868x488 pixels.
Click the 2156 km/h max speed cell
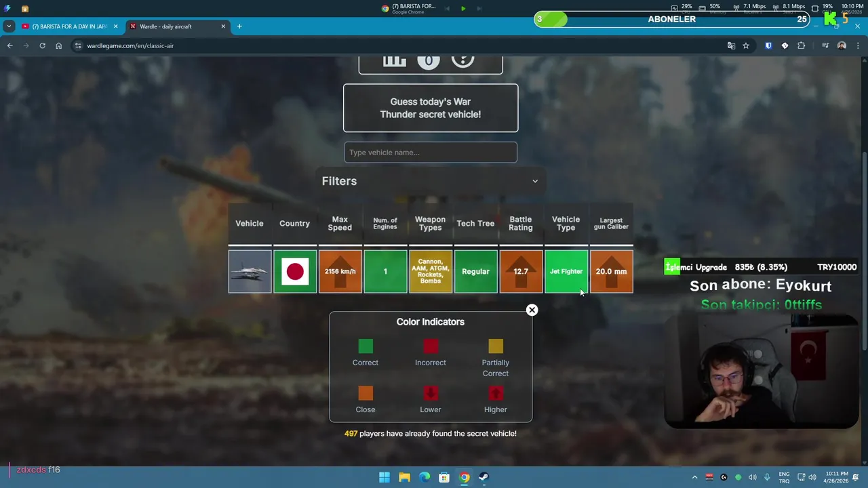tap(340, 271)
